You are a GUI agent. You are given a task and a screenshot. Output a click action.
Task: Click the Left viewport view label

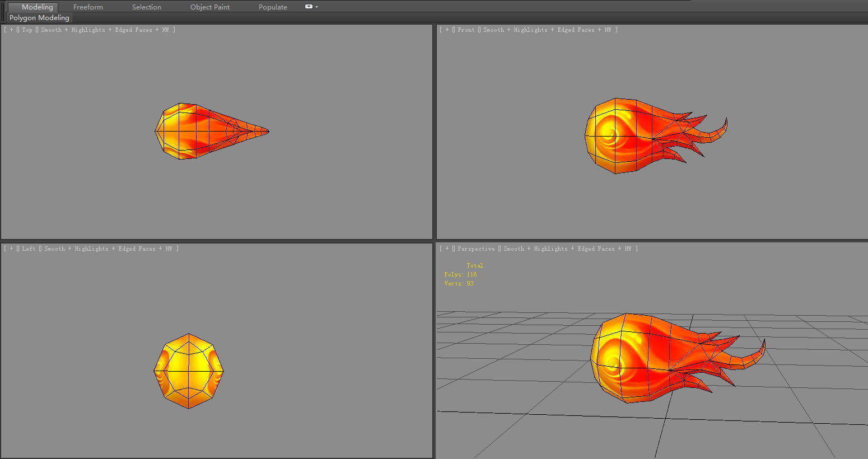coord(29,249)
